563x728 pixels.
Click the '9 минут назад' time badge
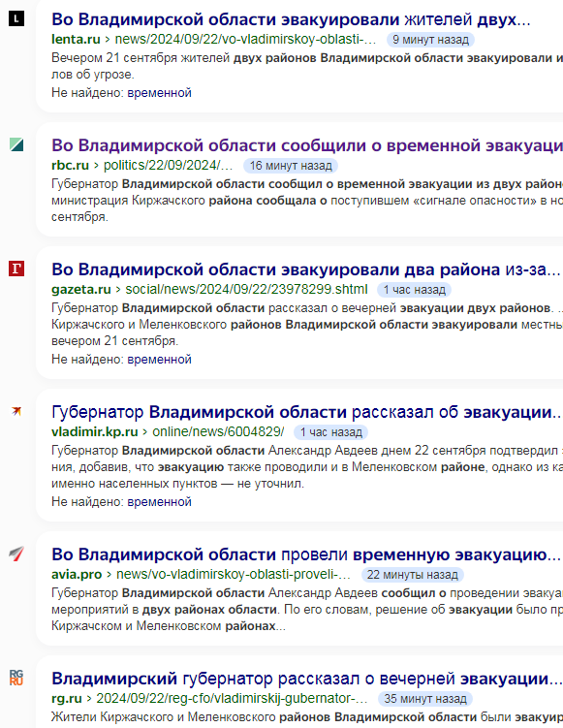coord(430,40)
